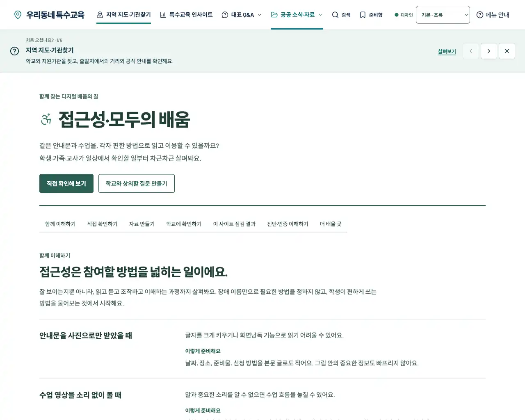
Task: Switch to the 자료 만들기 tab
Action: click(x=142, y=224)
